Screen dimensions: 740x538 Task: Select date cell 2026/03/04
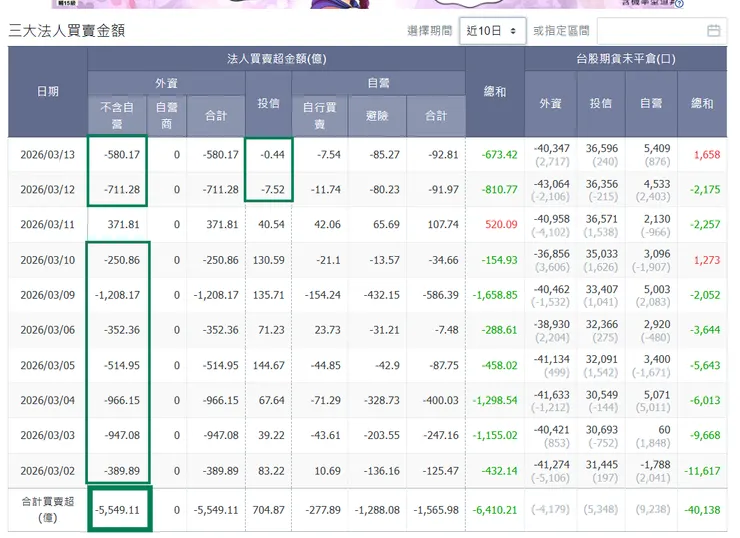click(x=48, y=400)
